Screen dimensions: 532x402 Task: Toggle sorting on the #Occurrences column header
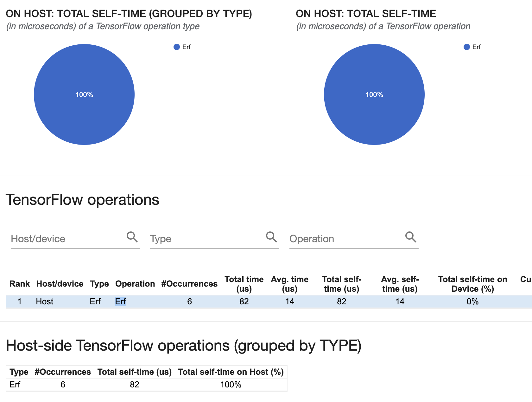tap(189, 284)
